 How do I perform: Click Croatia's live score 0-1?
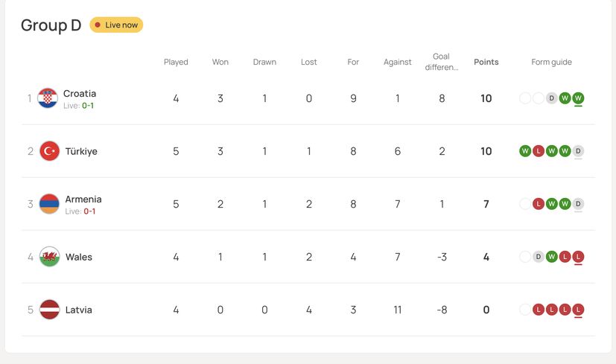(88, 106)
